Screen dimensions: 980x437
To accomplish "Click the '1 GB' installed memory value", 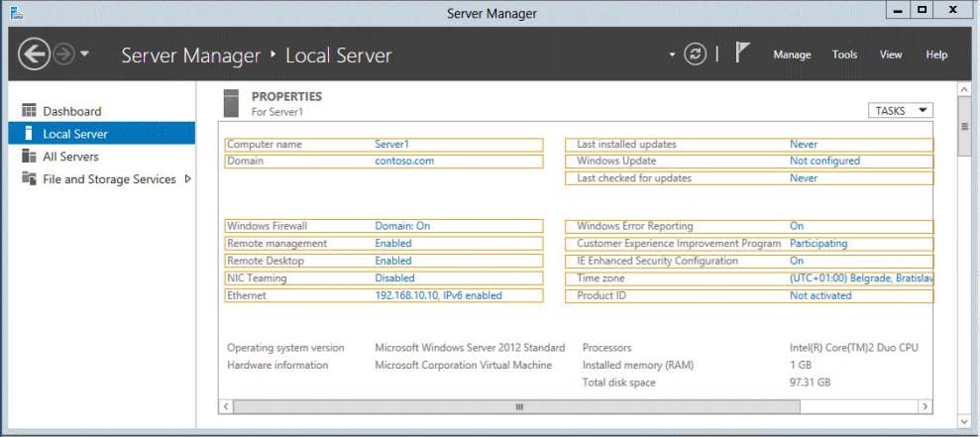I will (801, 365).
